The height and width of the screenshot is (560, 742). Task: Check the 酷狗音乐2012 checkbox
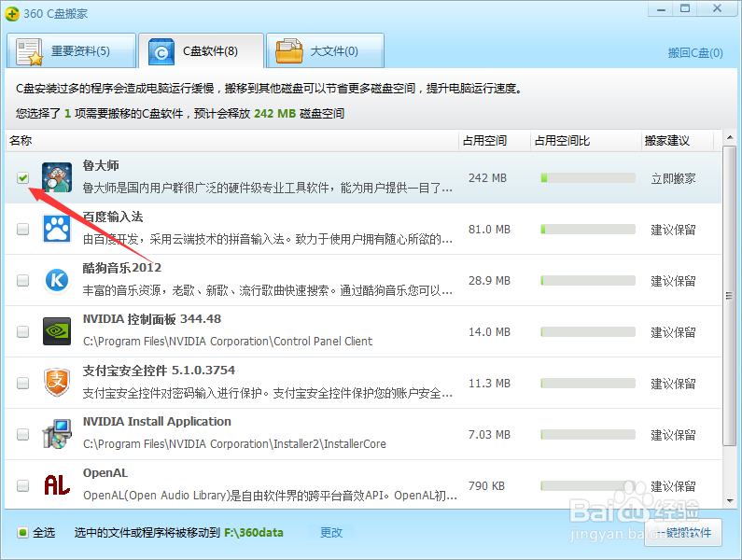click(x=22, y=280)
